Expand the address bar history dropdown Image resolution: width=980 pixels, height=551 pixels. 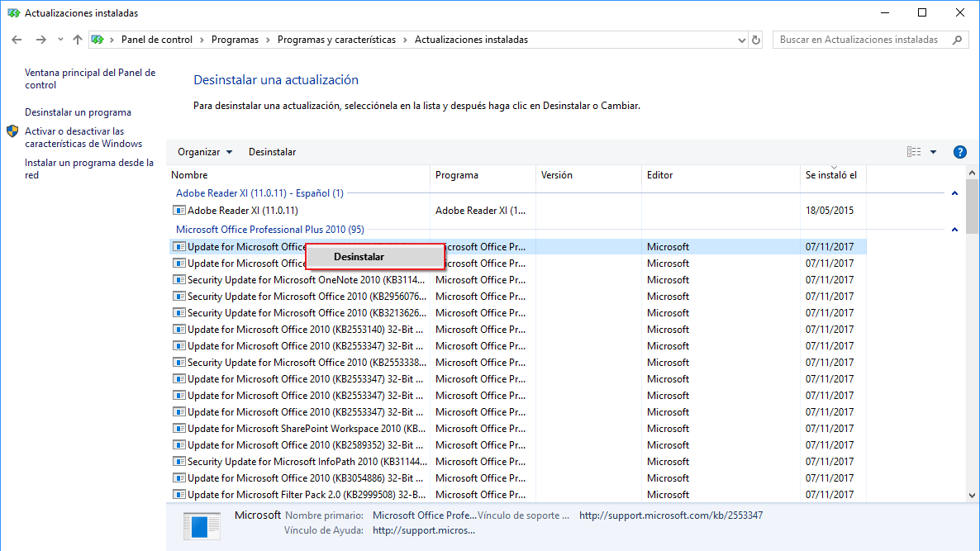click(x=741, y=40)
